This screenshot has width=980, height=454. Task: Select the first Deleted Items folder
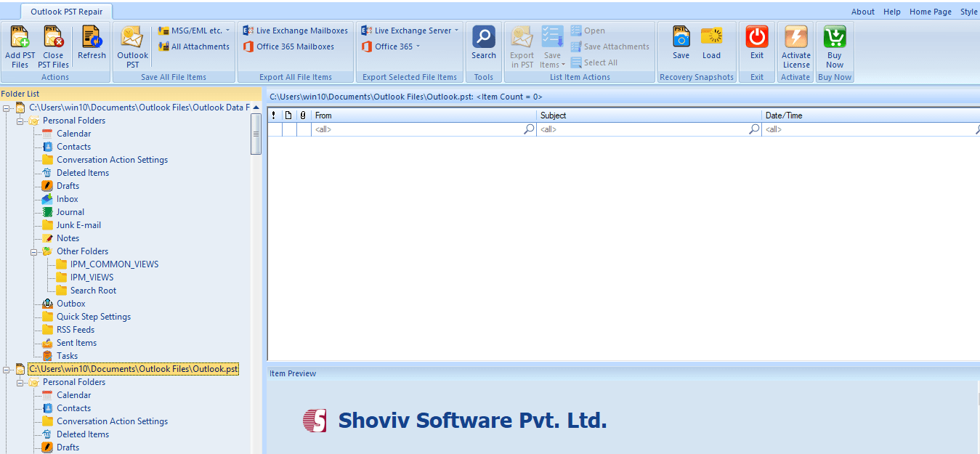tap(83, 173)
